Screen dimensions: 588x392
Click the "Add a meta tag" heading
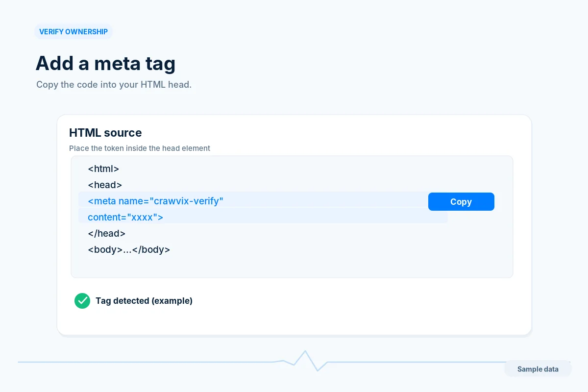(105, 63)
